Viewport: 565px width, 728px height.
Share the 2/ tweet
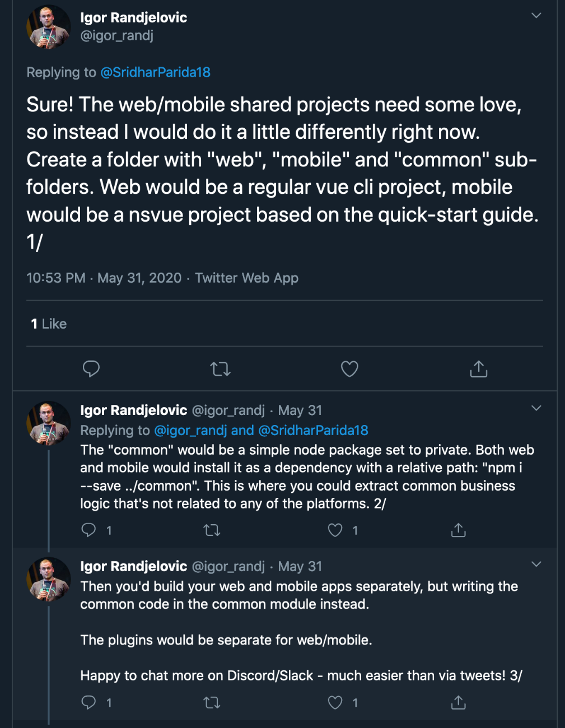pyautogui.click(x=458, y=530)
